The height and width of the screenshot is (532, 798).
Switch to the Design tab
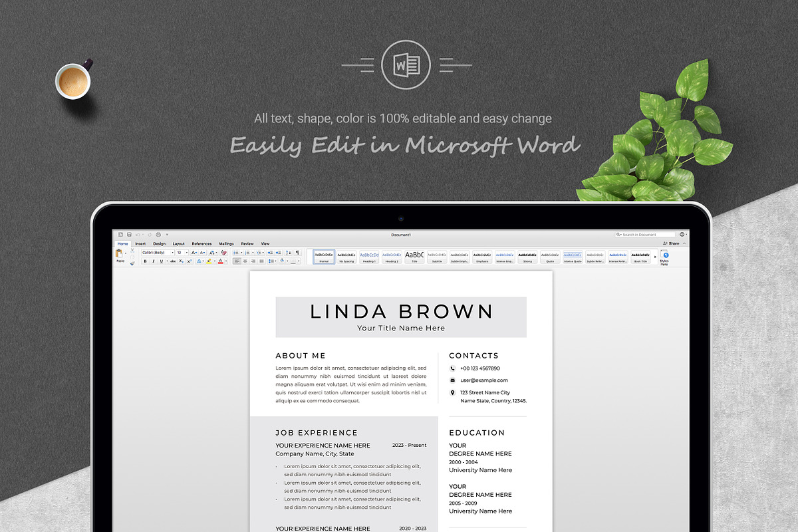point(160,244)
